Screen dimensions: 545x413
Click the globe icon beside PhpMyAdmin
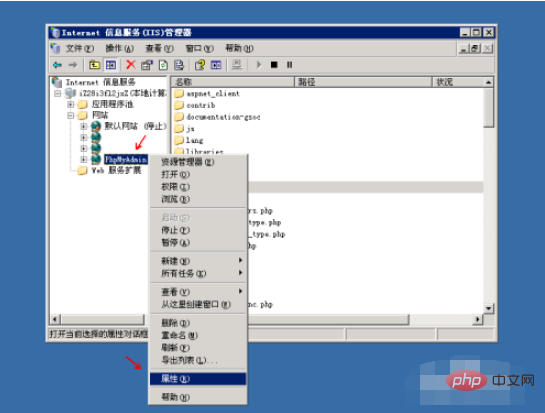[x=96, y=159]
